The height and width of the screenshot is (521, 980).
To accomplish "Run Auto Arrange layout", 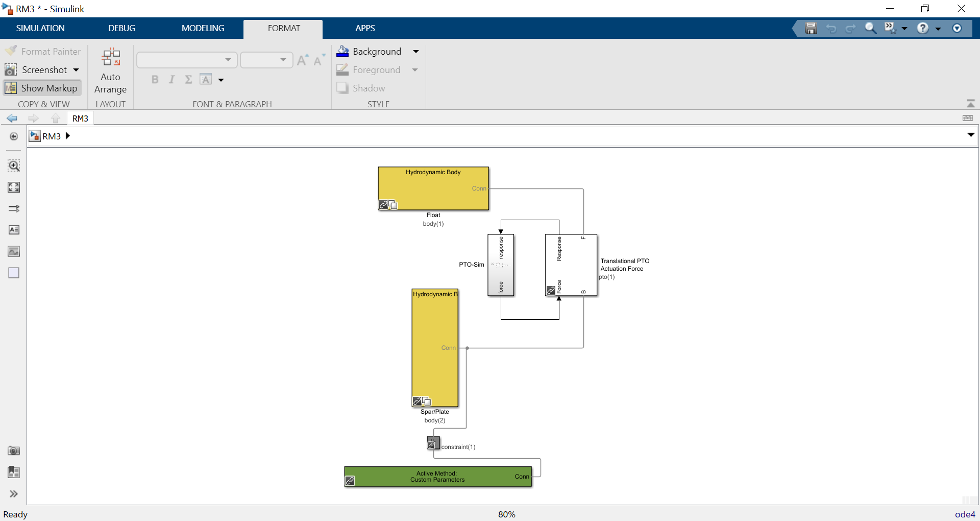I will pos(110,71).
